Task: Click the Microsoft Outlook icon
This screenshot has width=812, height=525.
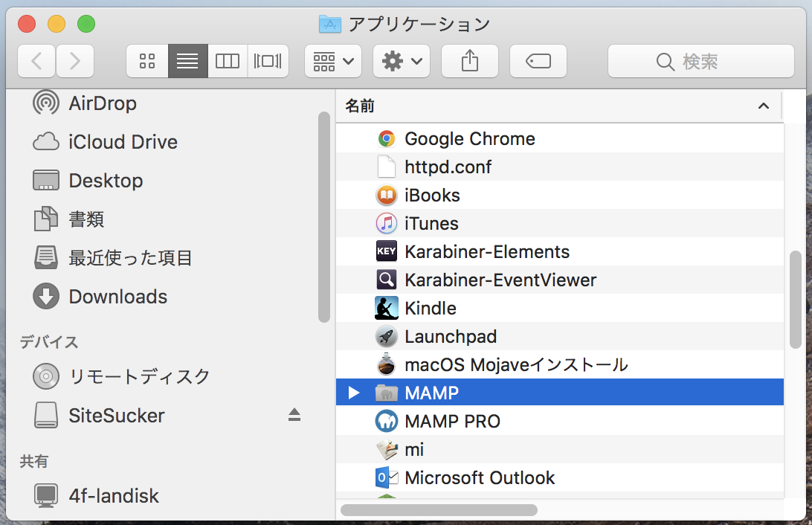Action: coord(386,478)
